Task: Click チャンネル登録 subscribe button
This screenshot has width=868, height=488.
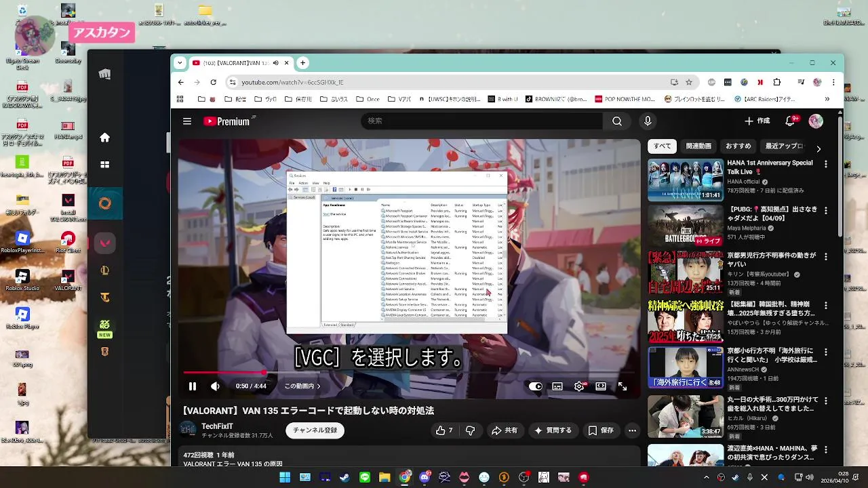Action: (315, 430)
